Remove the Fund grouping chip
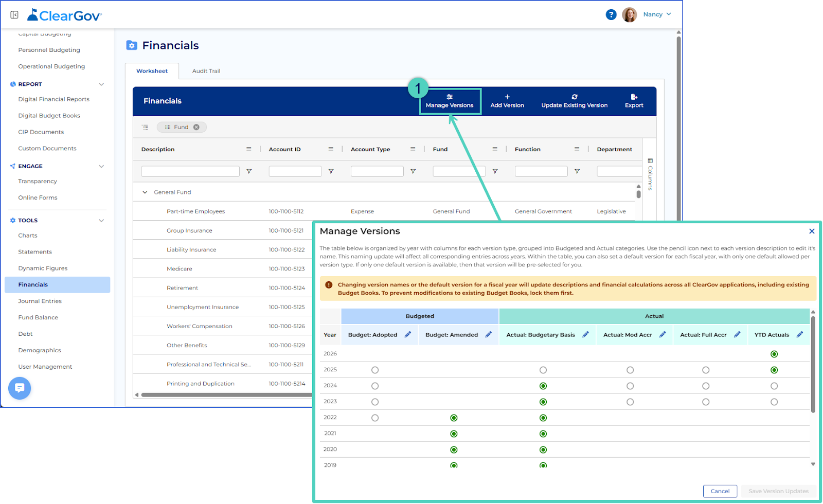 (196, 127)
